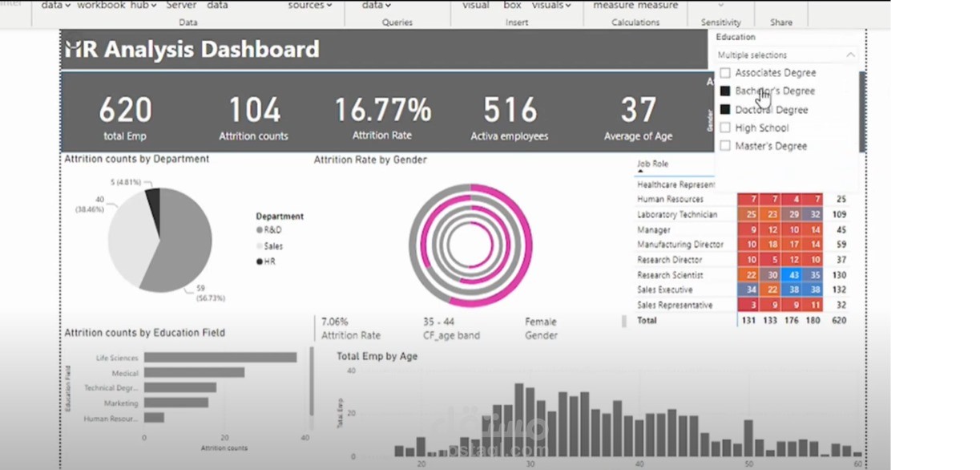
Task: Click the 132 total for Sales Executive
Action: click(839, 290)
